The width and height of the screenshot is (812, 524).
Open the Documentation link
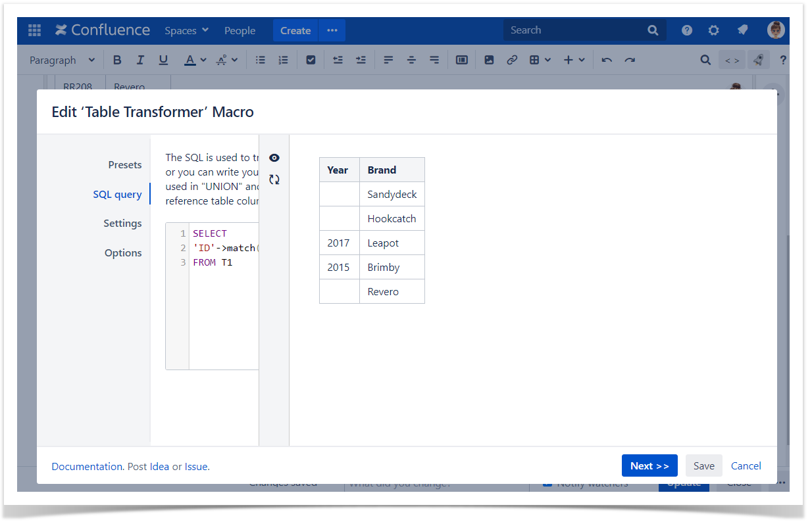click(87, 466)
